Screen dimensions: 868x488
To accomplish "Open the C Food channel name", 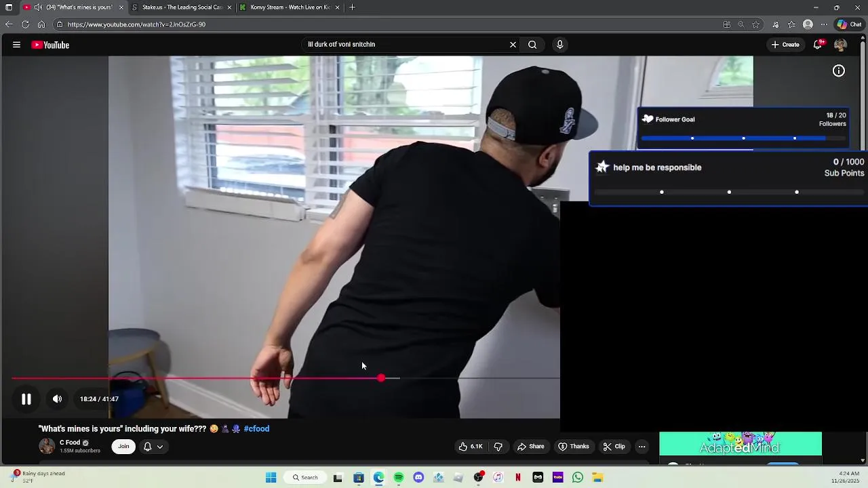I will [x=70, y=443].
